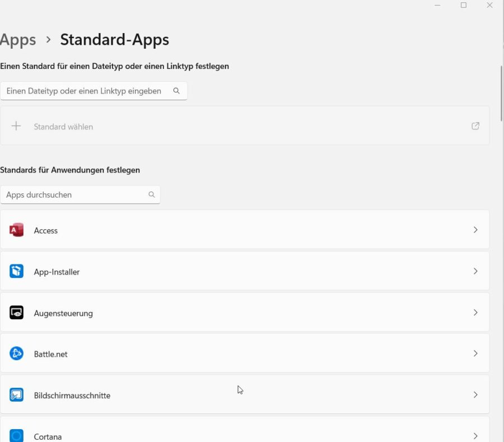This screenshot has width=504, height=442.
Task: Click the plus icon next to Standard wählen
Action: click(x=16, y=125)
